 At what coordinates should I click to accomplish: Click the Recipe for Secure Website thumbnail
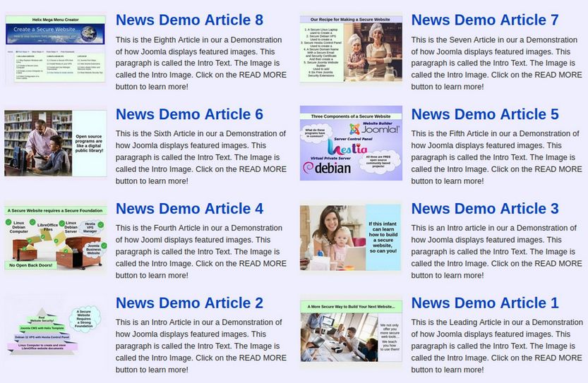click(351, 49)
